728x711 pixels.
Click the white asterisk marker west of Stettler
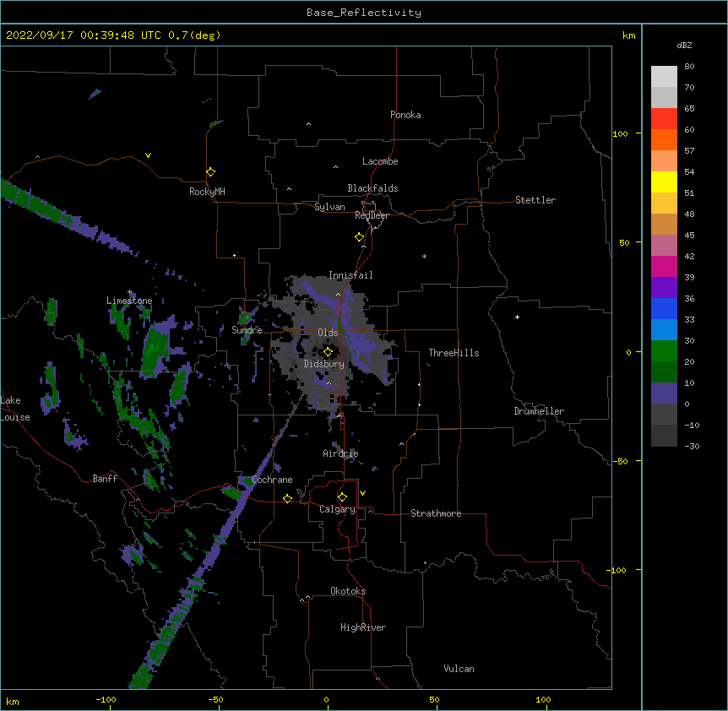click(424, 256)
